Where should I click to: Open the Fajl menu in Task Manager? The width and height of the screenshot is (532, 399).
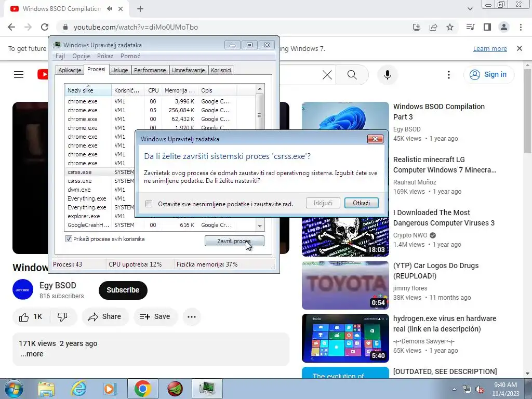(x=60, y=56)
